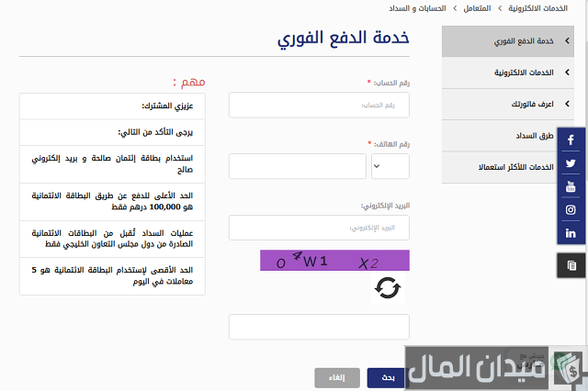Click the بطاقة إئتمان صالحة note
This screenshot has width=588, height=391.
[x=112, y=164]
